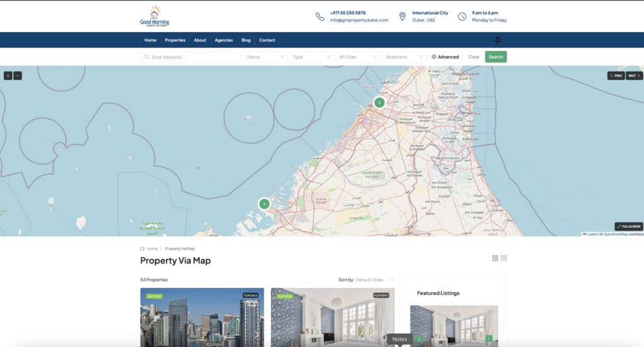This screenshot has height=347, width=644.
Task: Navigate to the Agencies menu
Action: pyautogui.click(x=223, y=40)
